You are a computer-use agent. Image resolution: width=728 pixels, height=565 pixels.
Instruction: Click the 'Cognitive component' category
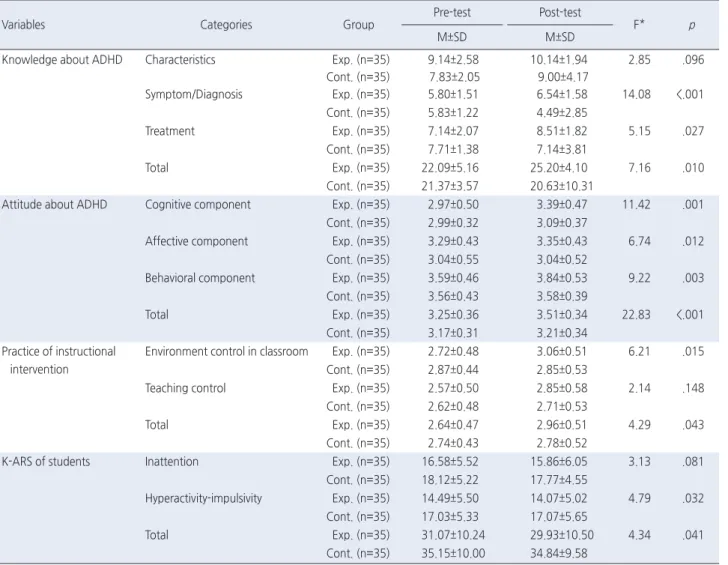pos(198,205)
